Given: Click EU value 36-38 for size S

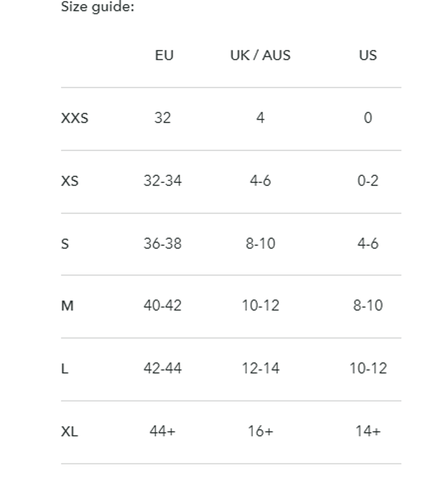Looking at the screenshot, I should [163, 244].
